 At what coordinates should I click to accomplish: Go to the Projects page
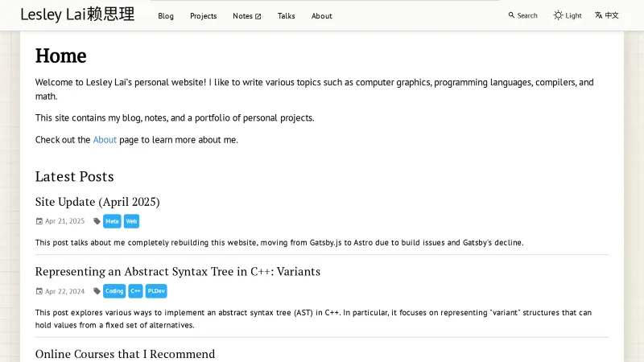pos(203,16)
